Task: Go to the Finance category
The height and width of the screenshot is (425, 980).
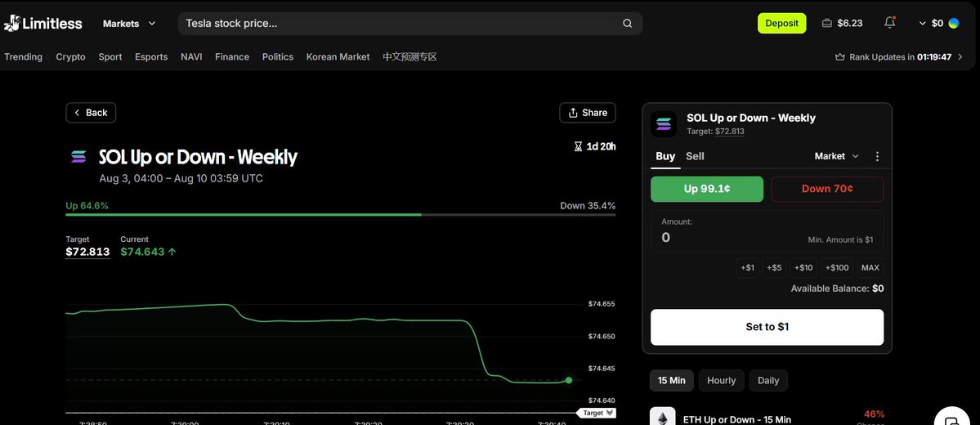Action: click(232, 57)
